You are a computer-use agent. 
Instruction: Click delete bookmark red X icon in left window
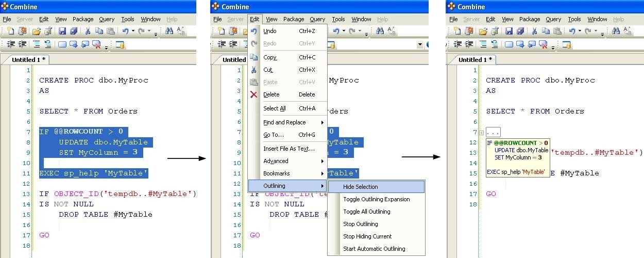coord(96,45)
